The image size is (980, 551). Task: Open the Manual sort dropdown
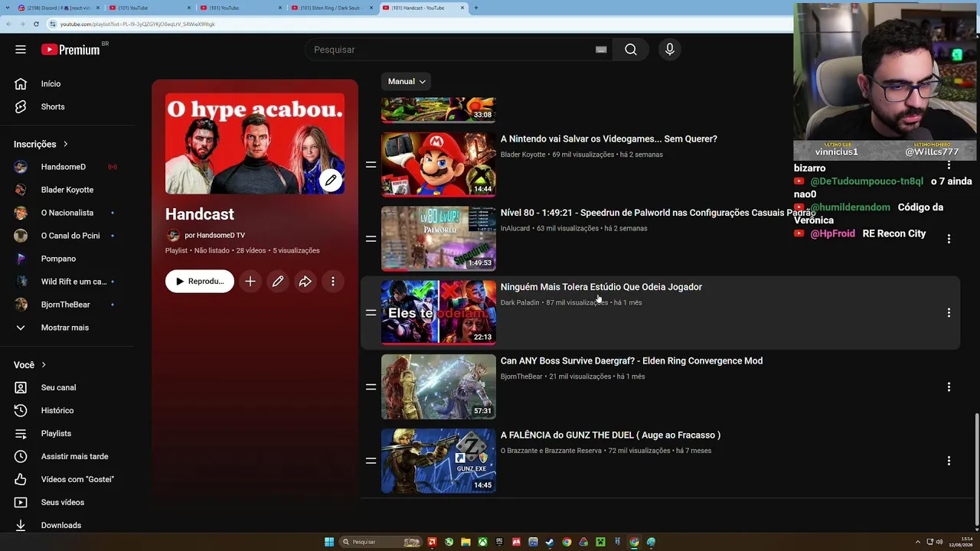[407, 81]
